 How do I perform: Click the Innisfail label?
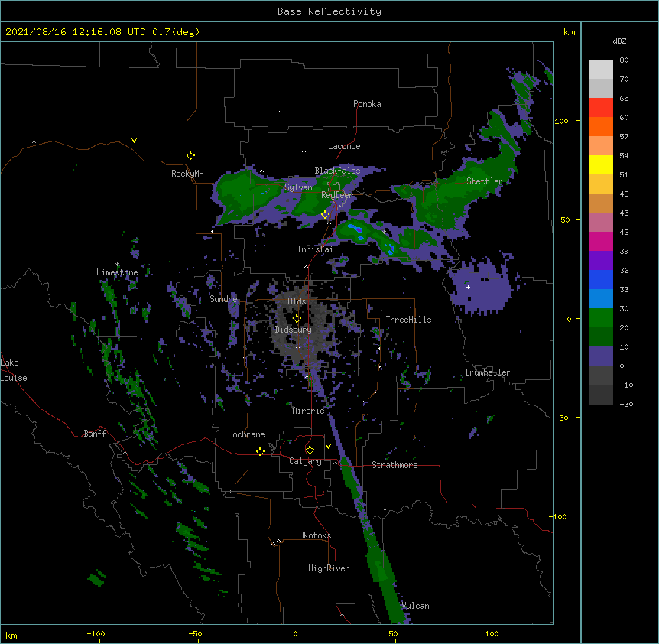click(317, 249)
